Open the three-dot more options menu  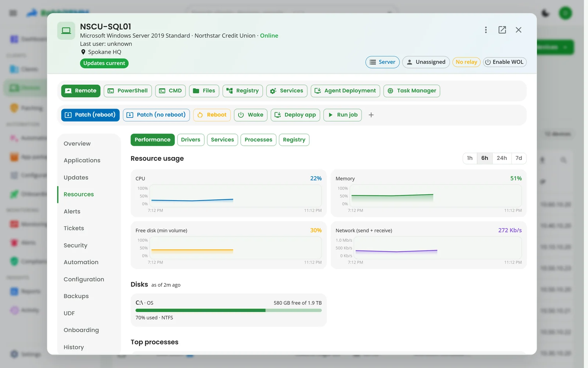tap(486, 30)
